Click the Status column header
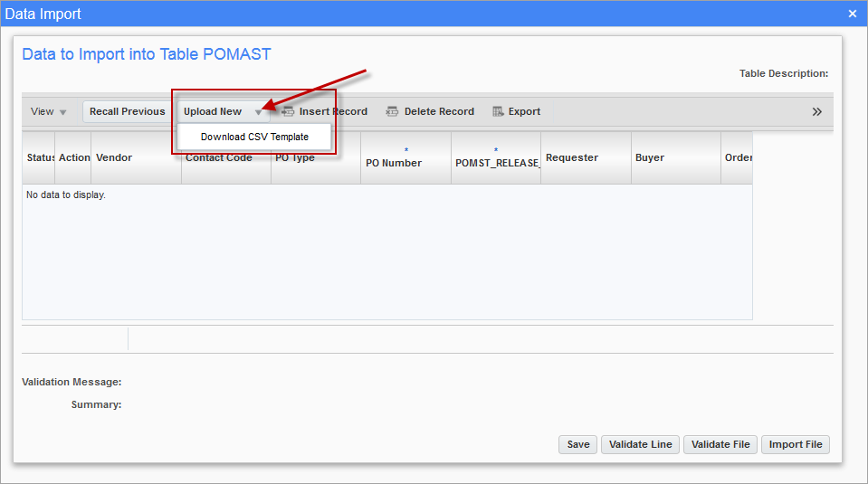868x484 pixels. click(39, 157)
